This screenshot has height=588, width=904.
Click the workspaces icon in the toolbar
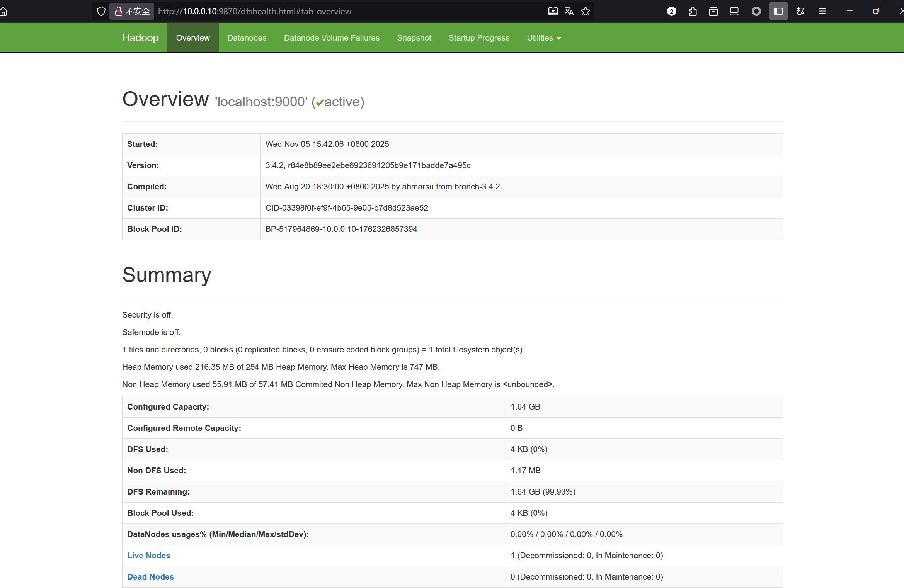(734, 11)
